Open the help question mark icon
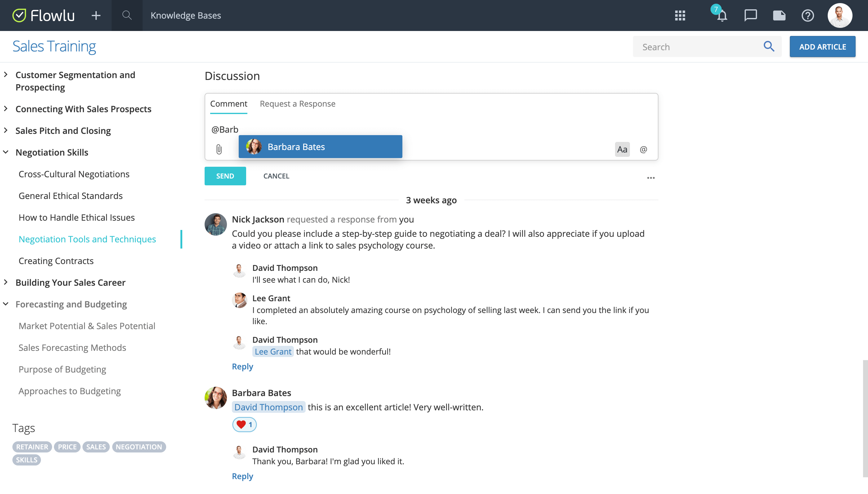The height and width of the screenshot is (494, 868). pyautogui.click(x=808, y=15)
